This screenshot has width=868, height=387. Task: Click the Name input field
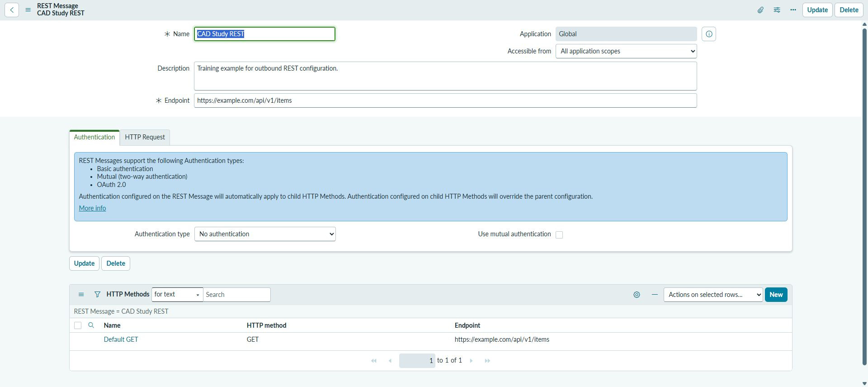tap(264, 34)
